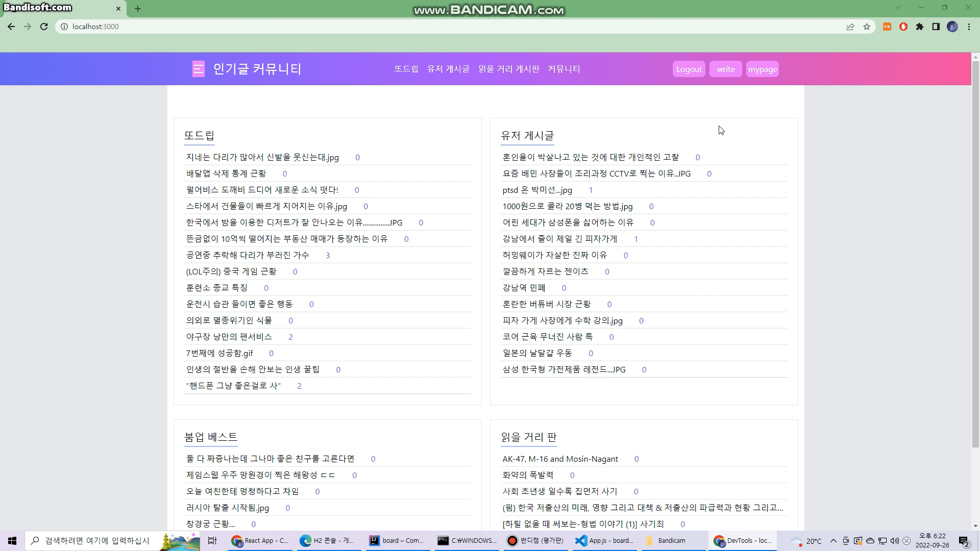This screenshot has height=551, width=980.
Task: Open the mypage button
Action: pos(762,69)
